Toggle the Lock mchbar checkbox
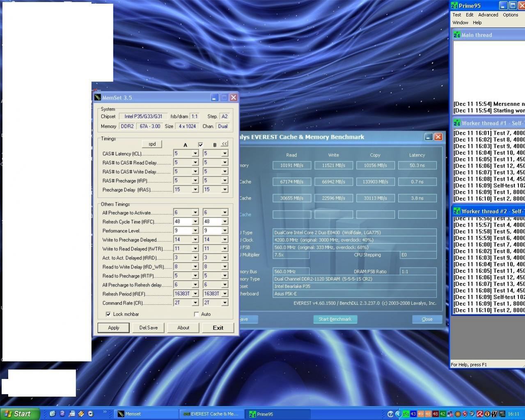The image size is (525, 420). (108, 314)
